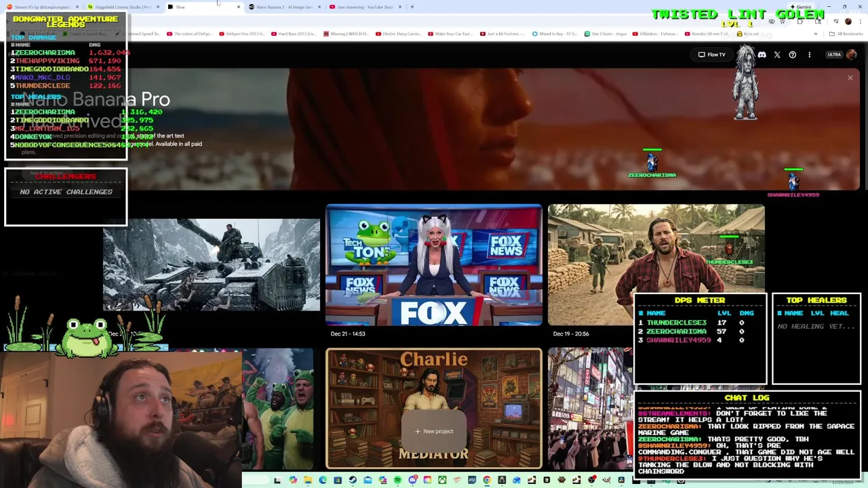Open RSI launcher from the taskbar
The width and height of the screenshot is (868, 488).
[472, 480]
